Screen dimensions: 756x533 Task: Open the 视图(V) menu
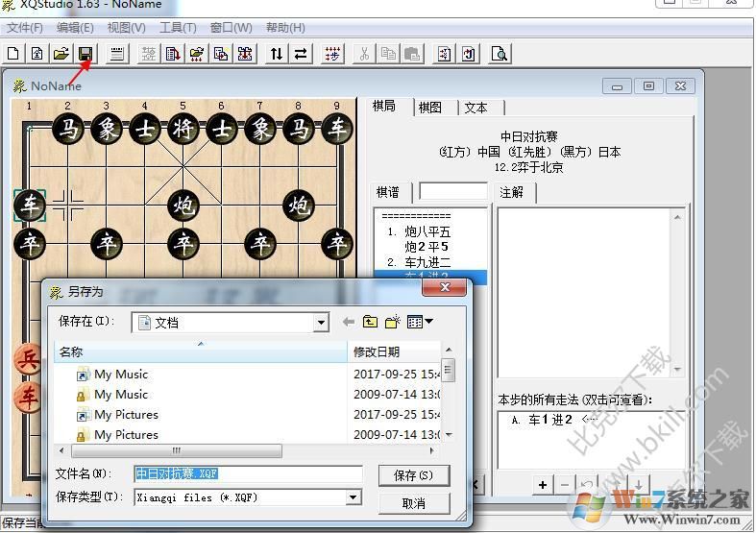pos(127,28)
